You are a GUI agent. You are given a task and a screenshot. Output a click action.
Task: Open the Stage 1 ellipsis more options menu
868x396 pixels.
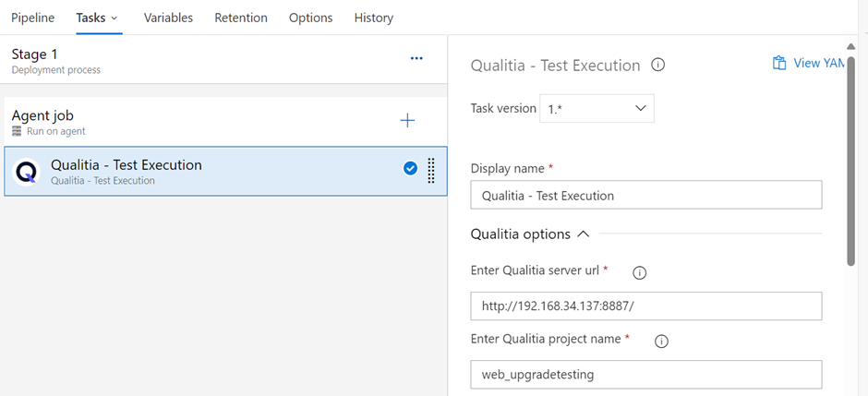click(x=416, y=58)
